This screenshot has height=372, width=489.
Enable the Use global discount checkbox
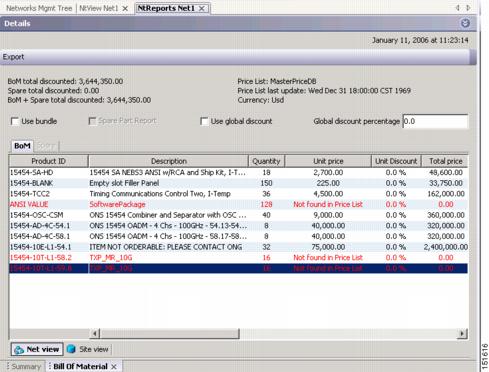[x=204, y=121]
